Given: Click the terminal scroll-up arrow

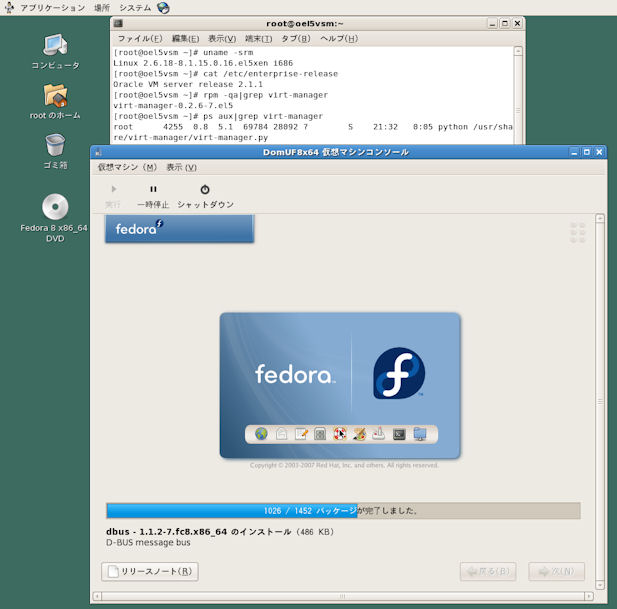Looking at the screenshot, I should coord(518,51).
